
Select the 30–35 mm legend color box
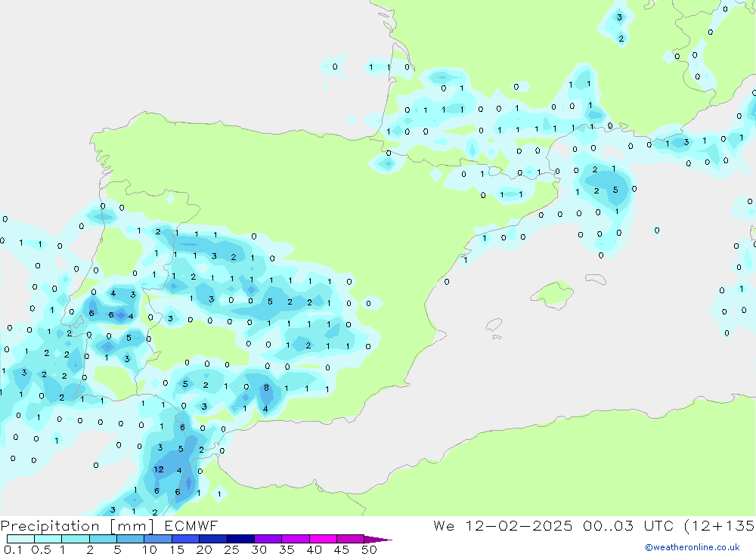click(268, 539)
